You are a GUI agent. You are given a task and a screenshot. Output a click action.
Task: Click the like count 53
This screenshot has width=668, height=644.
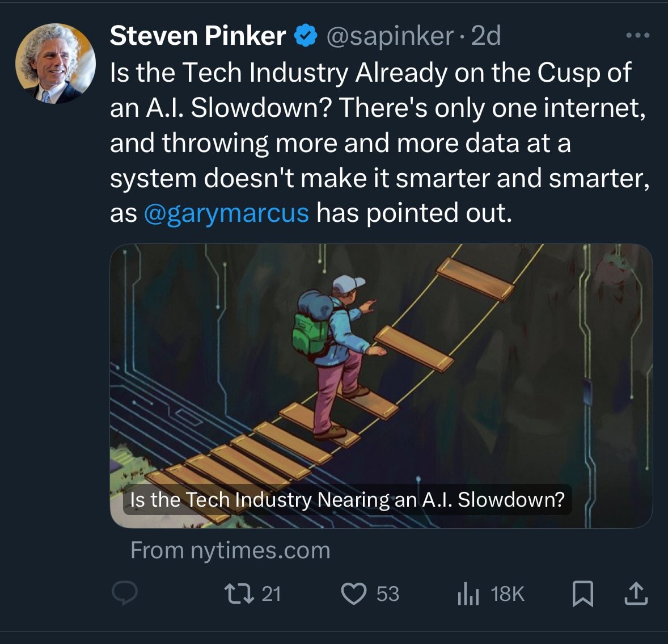click(388, 594)
